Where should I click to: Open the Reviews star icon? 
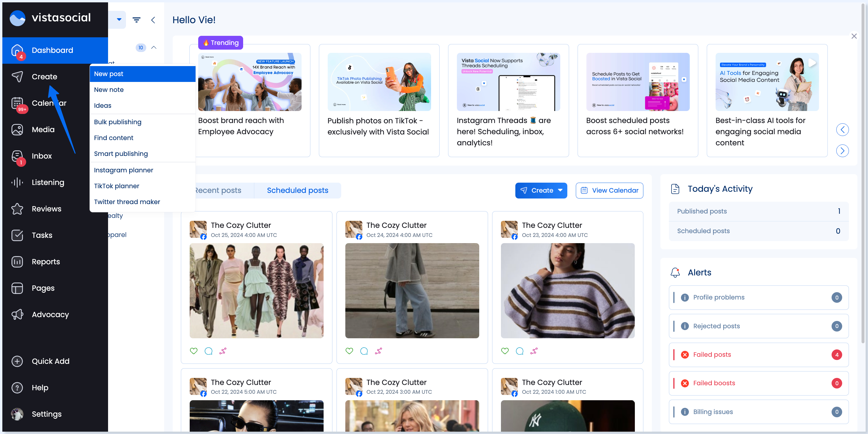17,209
